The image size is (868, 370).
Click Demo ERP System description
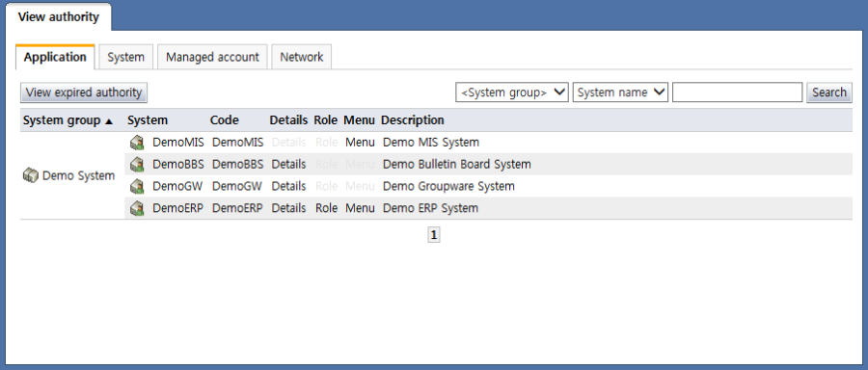pyautogui.click(x=431, y=208)
